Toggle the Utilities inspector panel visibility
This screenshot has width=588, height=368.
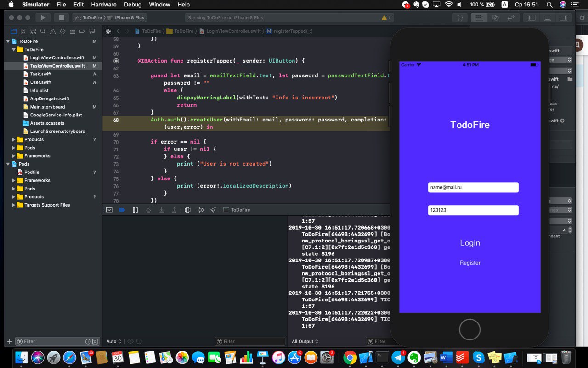pyautogui.click(x=563, y=17)
